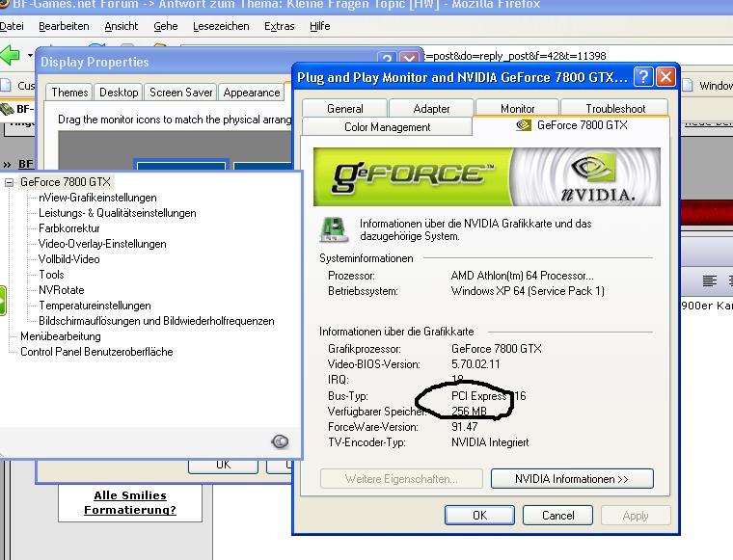Select Farbkorrektur in the tree

(69, 228)
